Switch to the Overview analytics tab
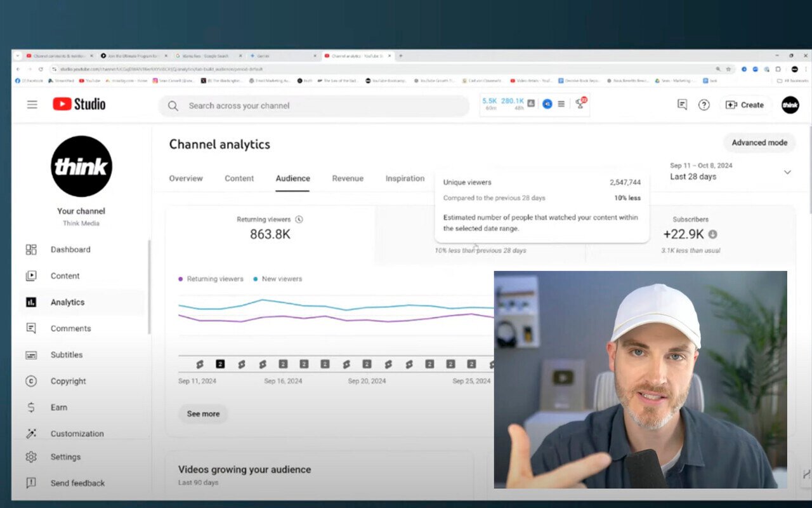 [186, 178]
